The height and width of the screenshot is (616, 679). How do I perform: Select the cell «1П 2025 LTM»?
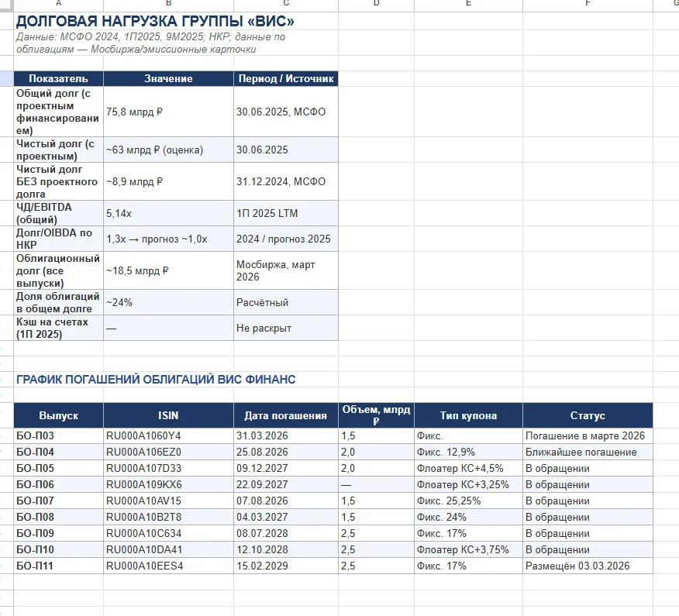[x=286, y=213]
